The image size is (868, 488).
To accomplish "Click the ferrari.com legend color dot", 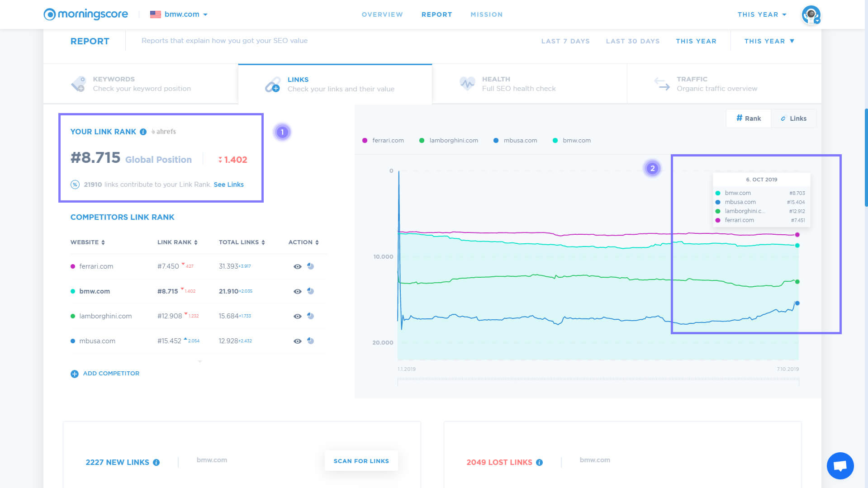I will 365,141.
